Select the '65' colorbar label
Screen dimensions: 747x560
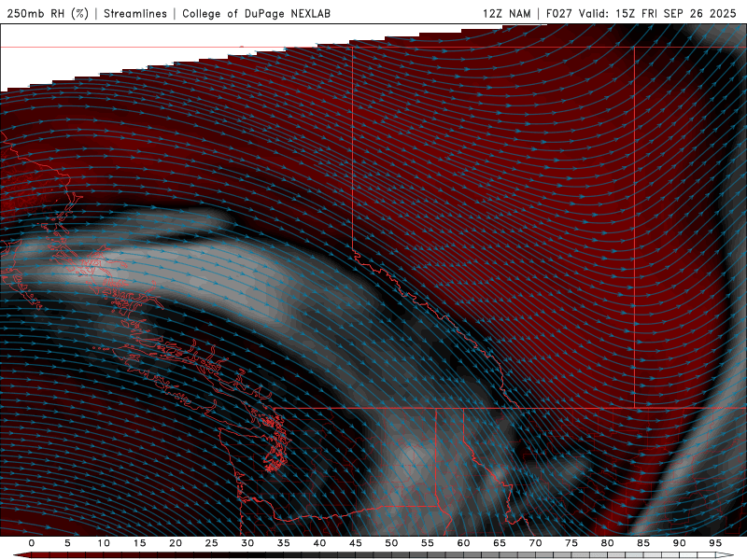[500, 543]
